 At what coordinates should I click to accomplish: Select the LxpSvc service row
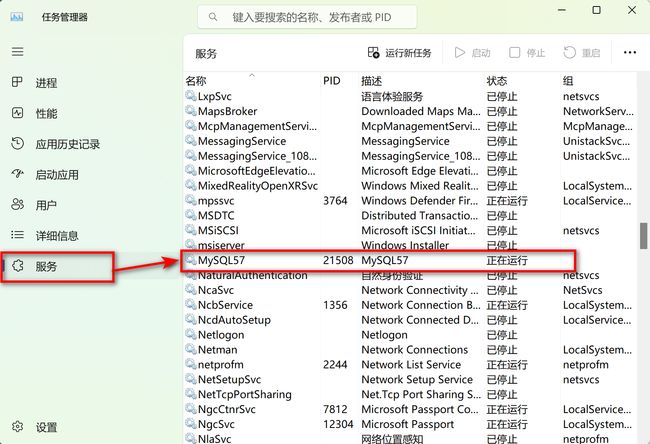410,97
